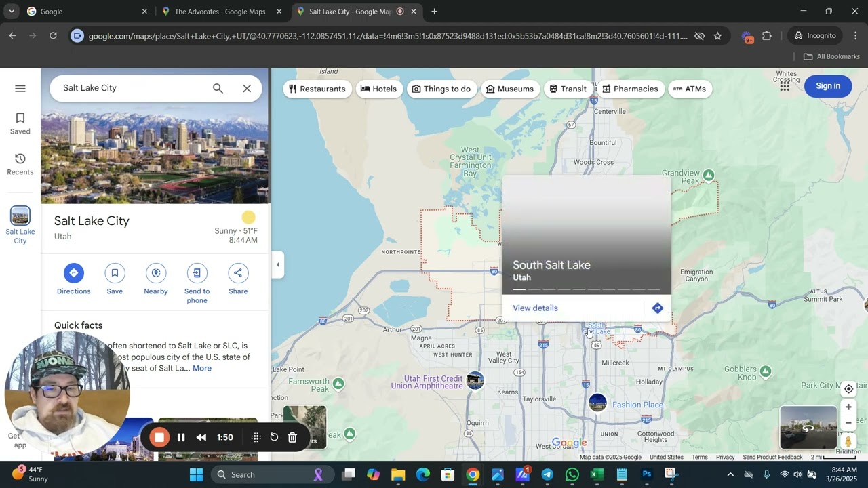Send Salt Lake City to phone
This screenshot has width=868, height=488.
pyautogui.click(x=197, y=283)
